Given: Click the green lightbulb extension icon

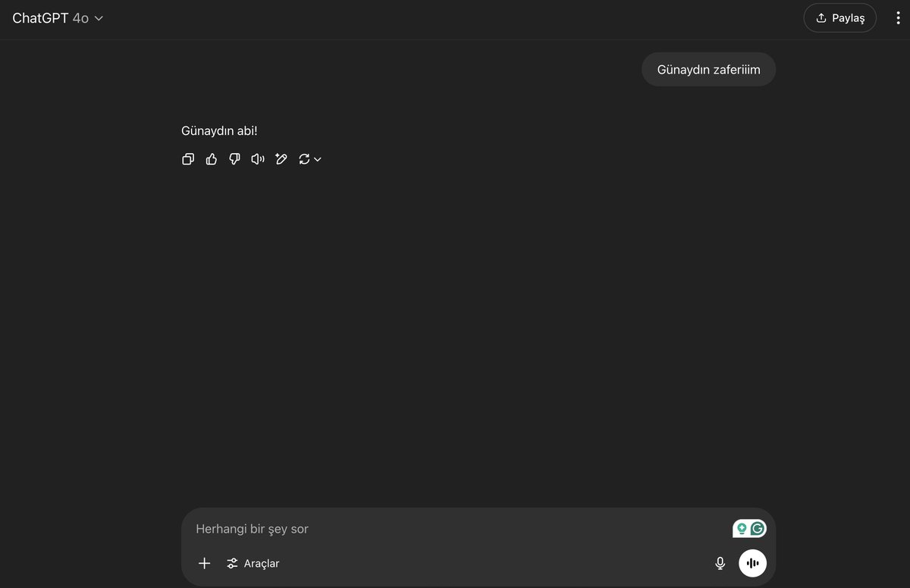Looking at the screenshot, I should (742, 529).
